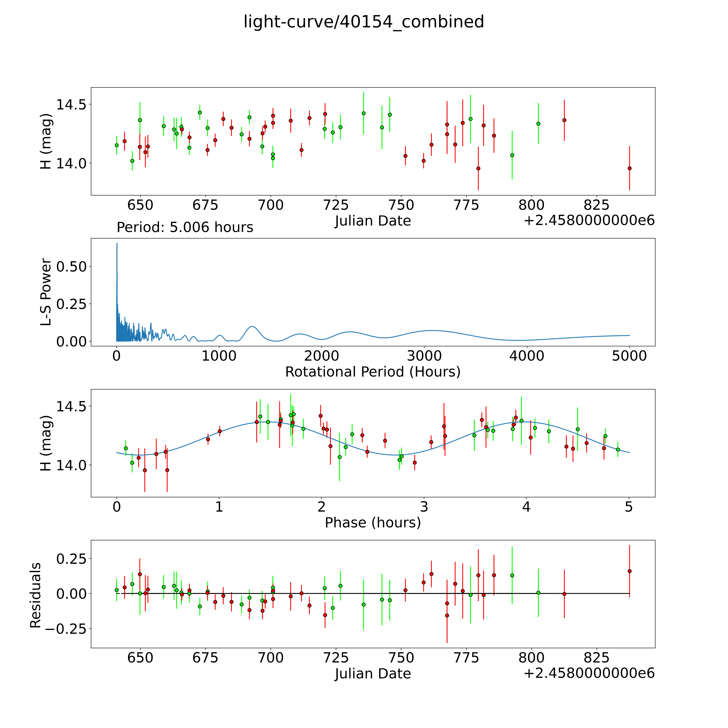Click the rightmost red point in the top panel
The width and height of the screenshot is (728, 728).
pyautogui.click(x=629, y=168)
